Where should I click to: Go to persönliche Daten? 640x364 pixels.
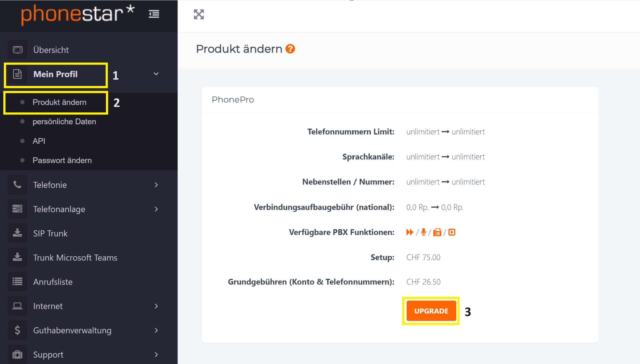(x=64, y=121)
